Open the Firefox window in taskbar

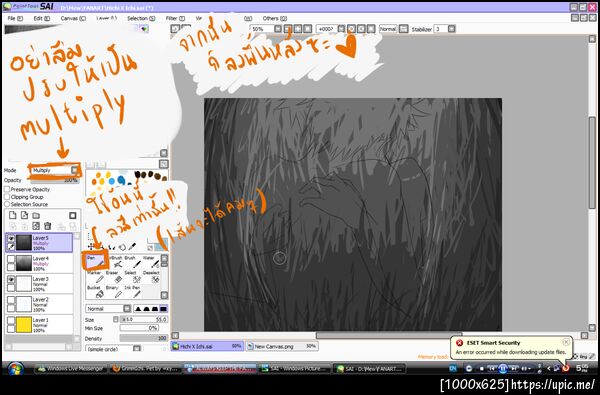[145, 369]
